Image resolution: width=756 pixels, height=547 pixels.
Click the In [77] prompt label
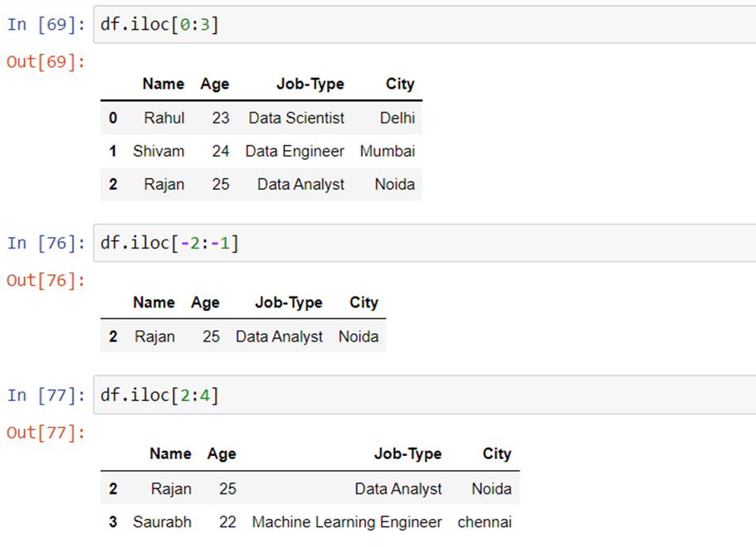[x=46, y=395]
